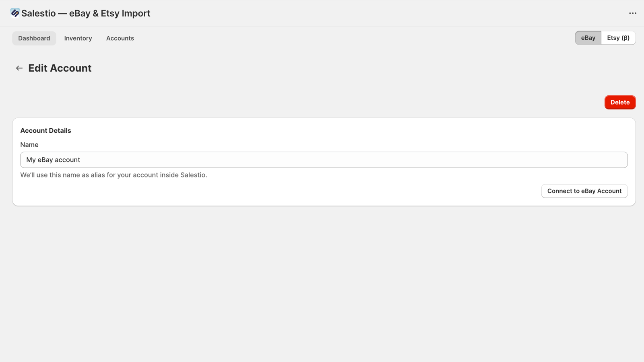Click Connect to eBay Account
Screen dimensions: 644x362
[584, 191]
